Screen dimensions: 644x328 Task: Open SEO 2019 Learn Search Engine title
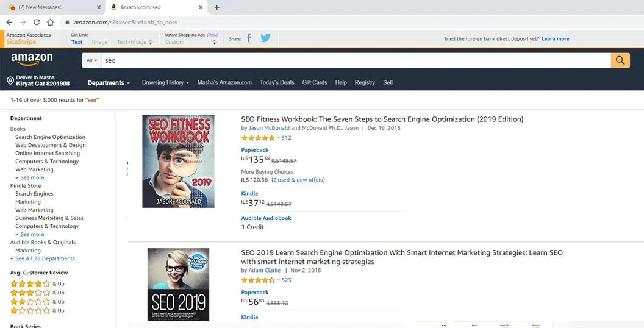(402, 257)
